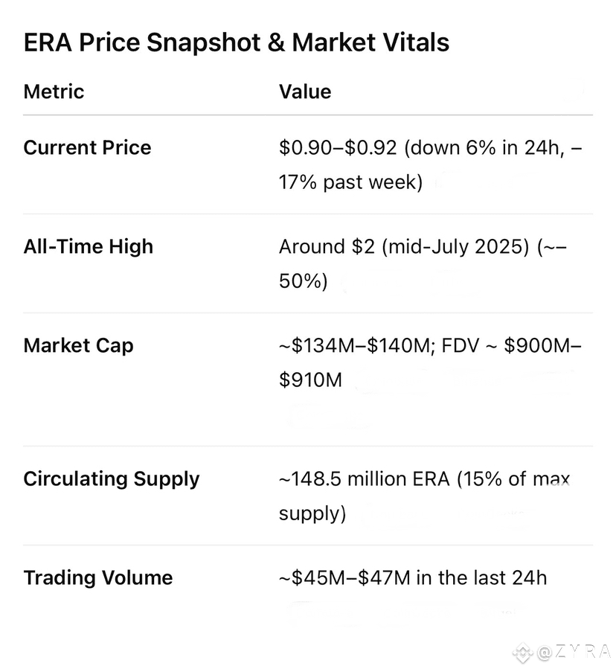616x672 pixels.
Task: Select the Metric column header
Action: pos(54,92)
